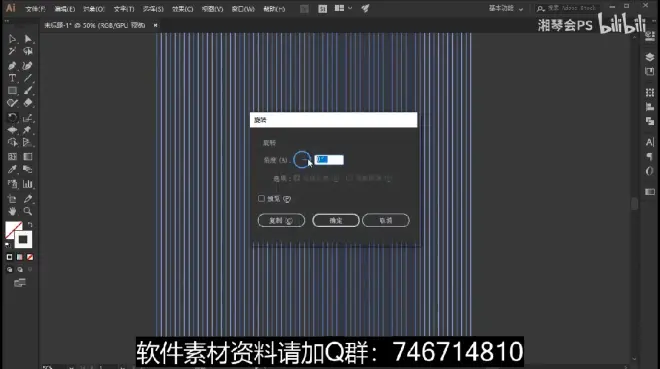This screenshot has height=369, width=660.
Task: Open the Align panel icon
Action: [649, 107]
